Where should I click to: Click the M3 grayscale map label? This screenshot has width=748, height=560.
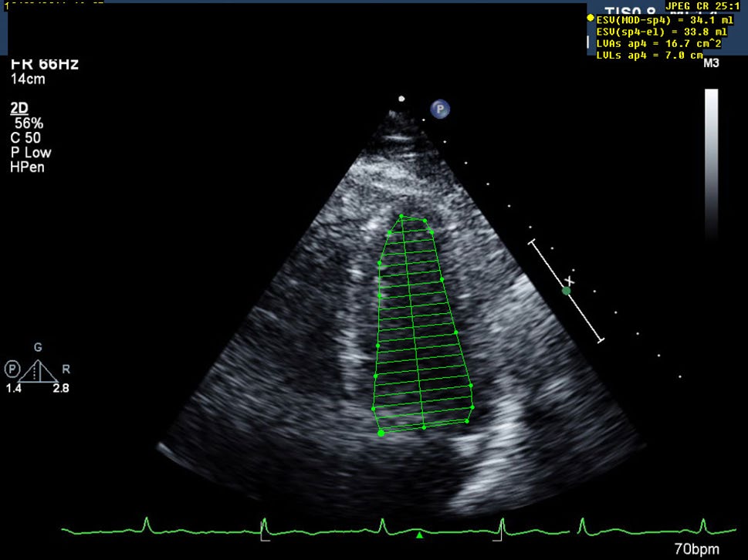tap(711, 64)
